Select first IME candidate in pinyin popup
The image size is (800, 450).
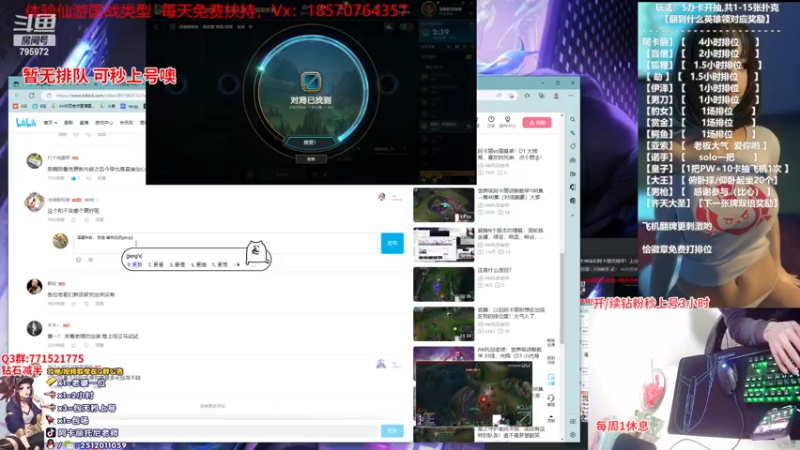pyautogui.click(x=135, y=265)
